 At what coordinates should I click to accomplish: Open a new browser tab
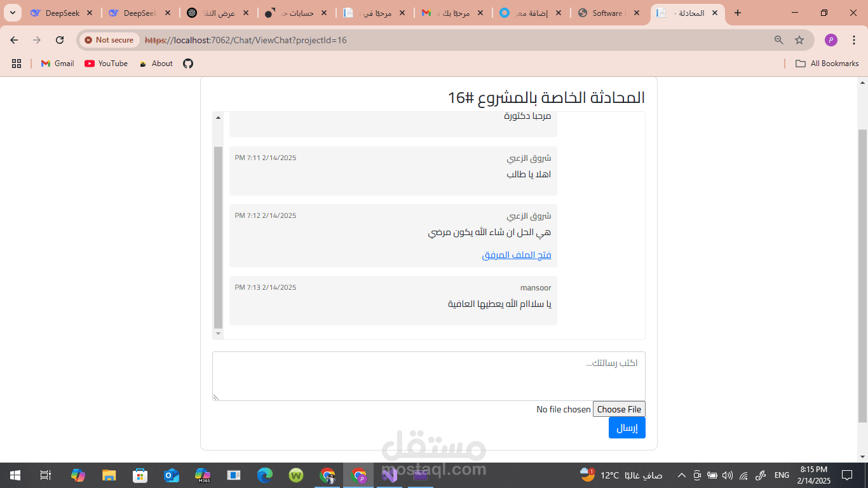(737, 13)
